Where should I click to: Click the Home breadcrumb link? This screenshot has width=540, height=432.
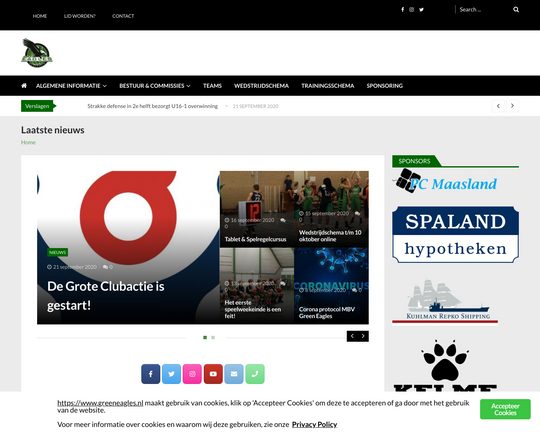(x=28, y=142)
